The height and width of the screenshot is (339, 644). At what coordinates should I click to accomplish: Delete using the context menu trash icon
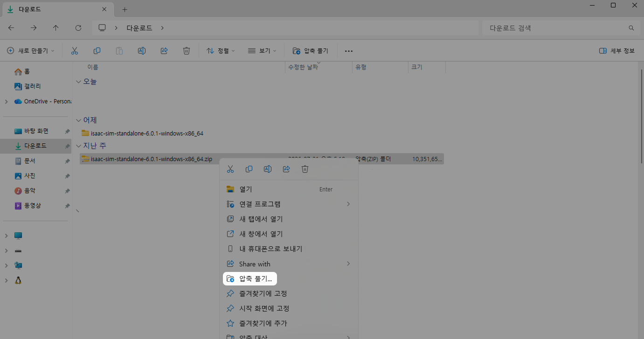[x=305, y=169]
